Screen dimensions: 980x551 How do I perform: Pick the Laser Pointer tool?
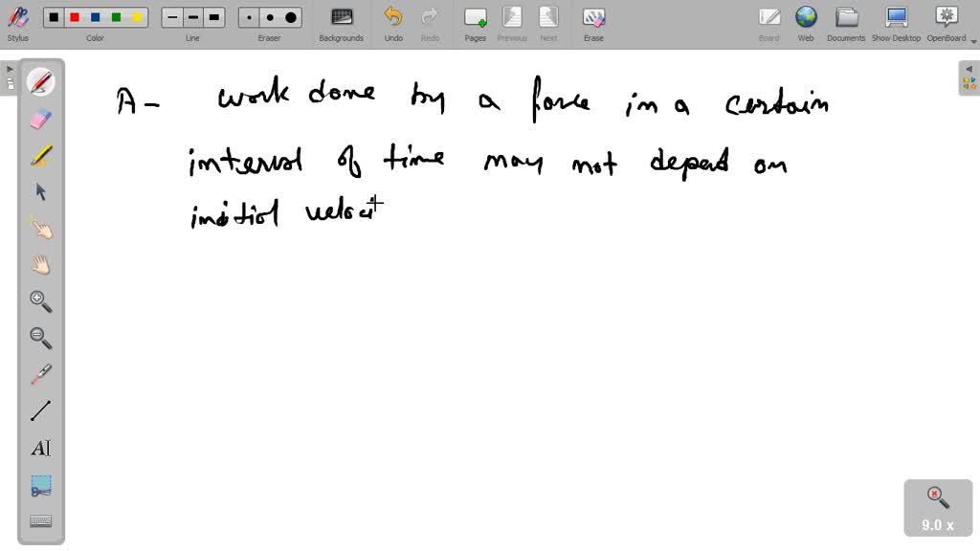click(40, 374)
